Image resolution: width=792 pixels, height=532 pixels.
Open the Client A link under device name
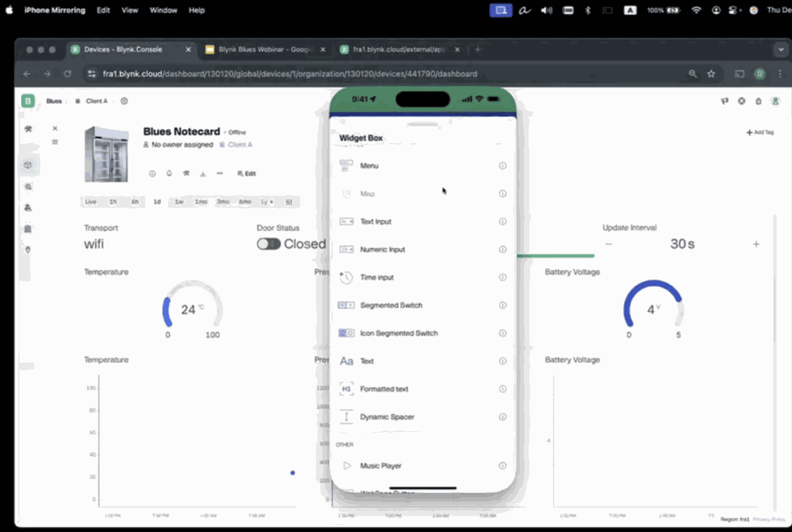[x=236, y=145]
